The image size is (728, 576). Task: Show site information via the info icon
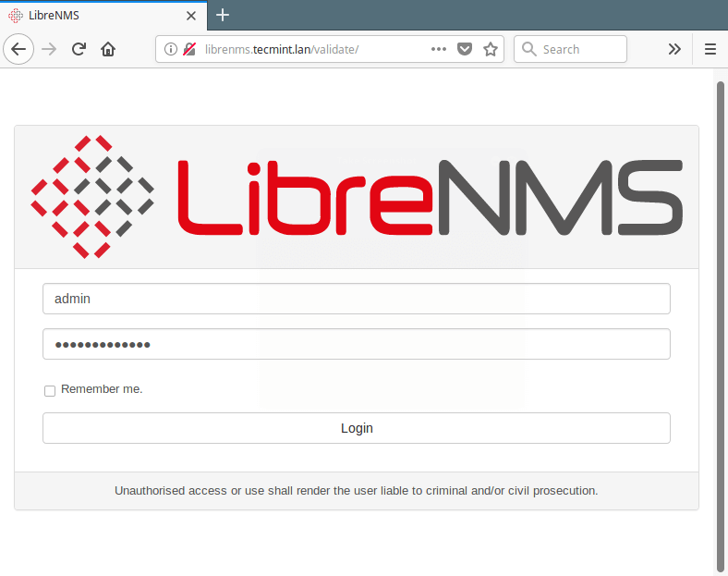[170, 49]
